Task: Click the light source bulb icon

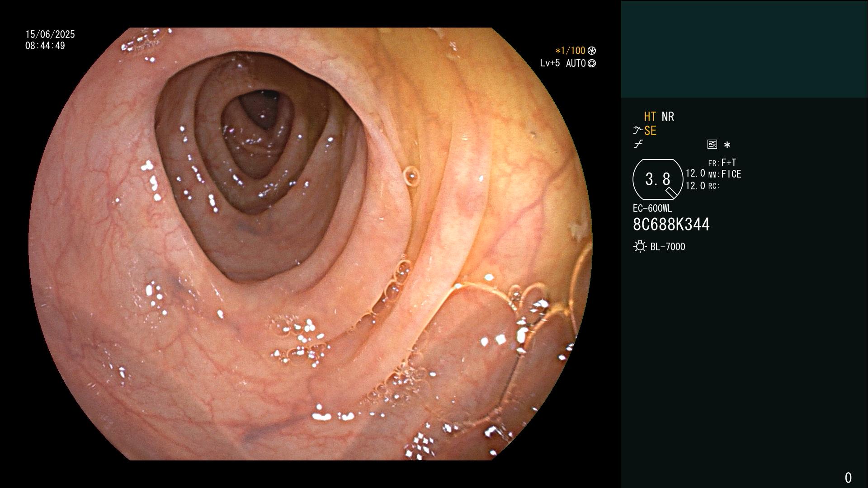Action: click(640, 247)
